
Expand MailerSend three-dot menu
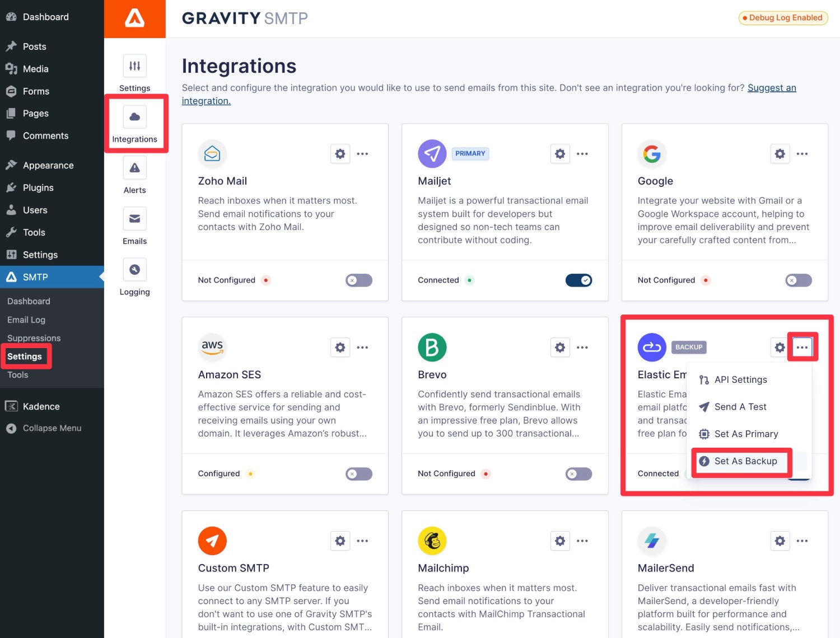pyautogui.click(x=802, y=541)
